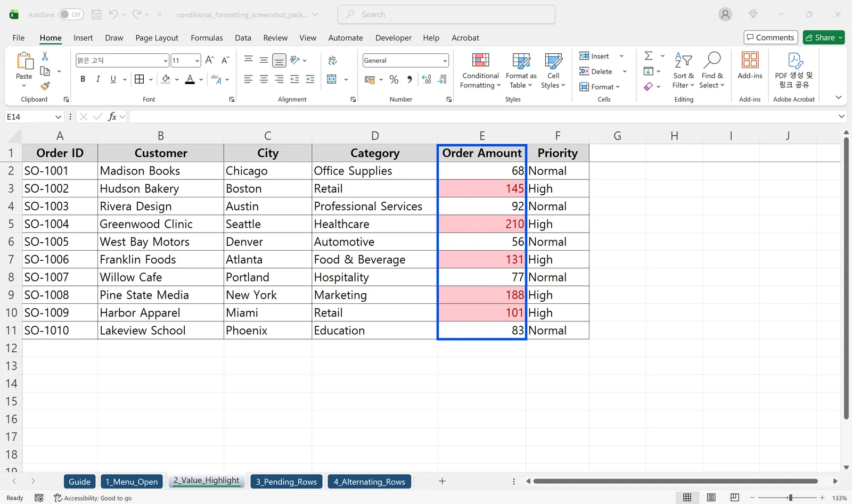Click the zoom slider handle
This screenshot has height=504, width=852.
[790, 498]
